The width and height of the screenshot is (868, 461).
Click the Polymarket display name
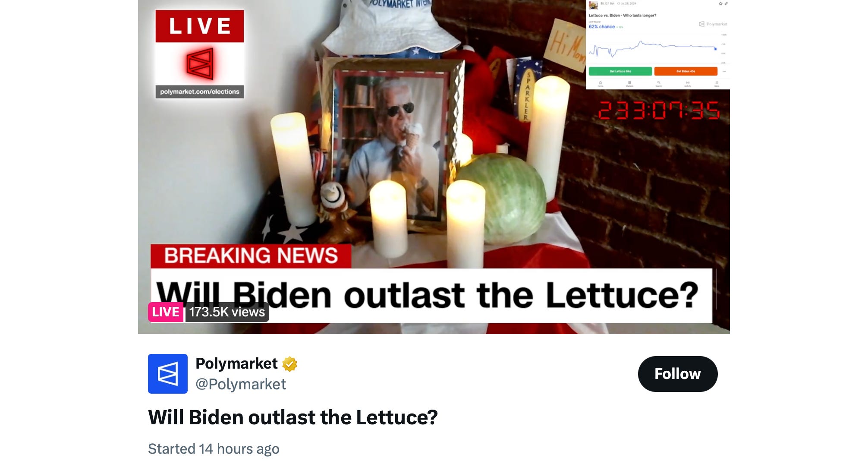click(x=236, y=363)
